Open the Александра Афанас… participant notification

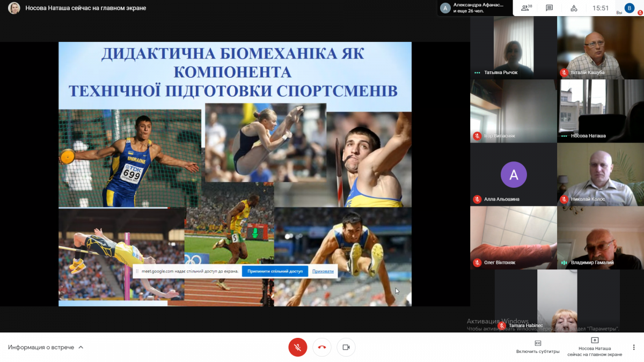[x=473, y=8]
